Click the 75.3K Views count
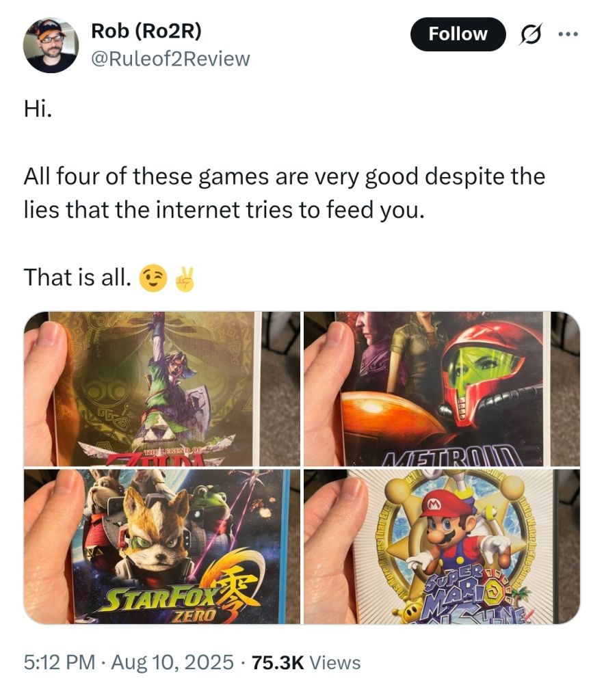Image resolution: width=604 pixels, height=700 pixels. 306,662
